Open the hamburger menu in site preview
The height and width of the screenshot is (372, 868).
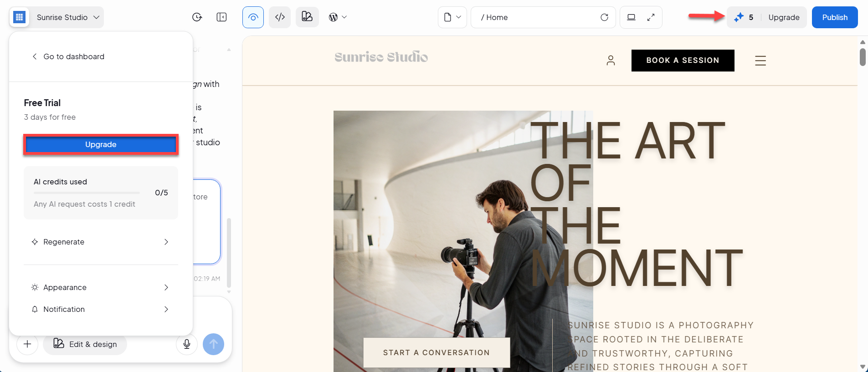[x=760, y=61]
